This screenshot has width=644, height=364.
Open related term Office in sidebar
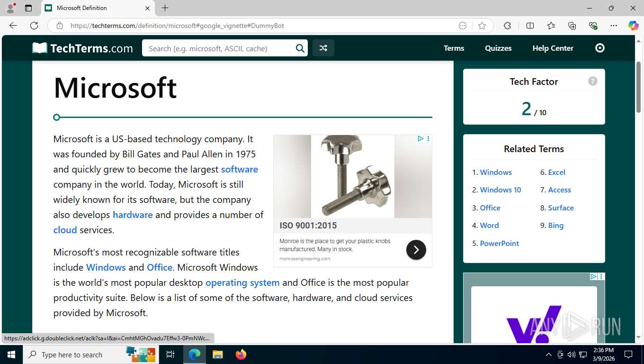[490, 208]
